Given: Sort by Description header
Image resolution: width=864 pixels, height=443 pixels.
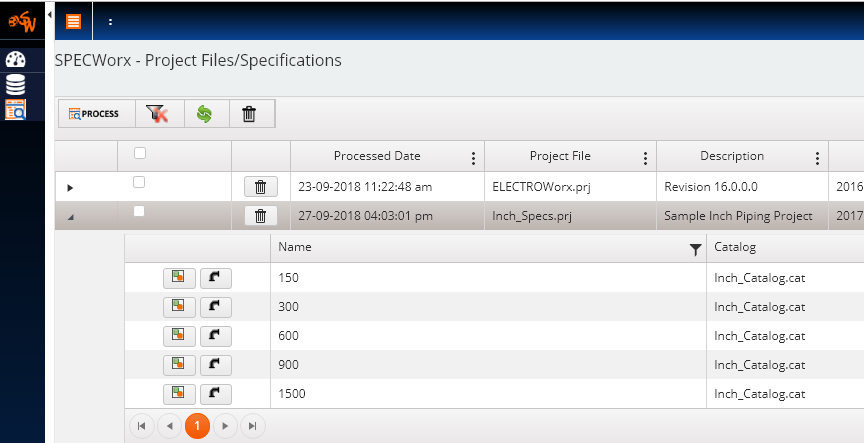Looking at the screenshot, I should (x=732, y=156).
